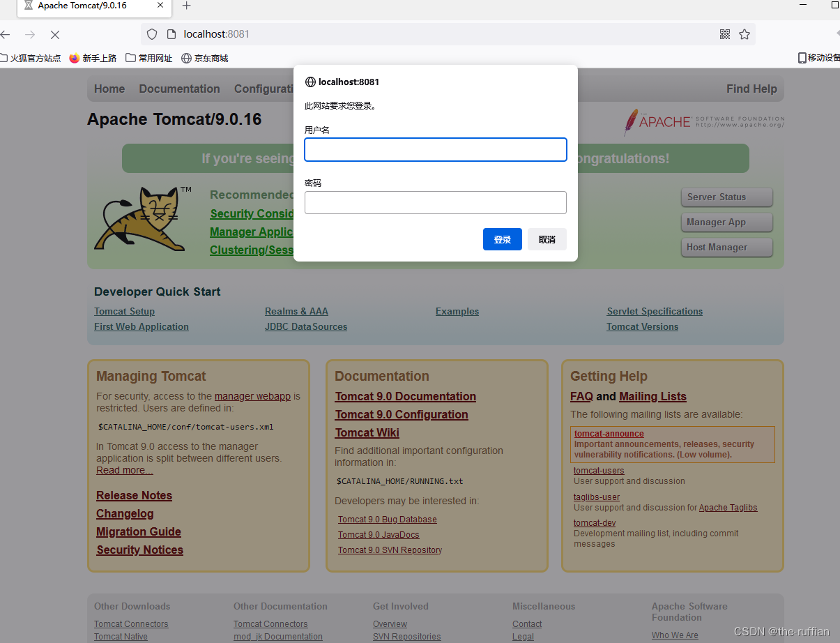Close the Apache Tomcat/9.0.16 tab
The height and width of the screenshot is (643, 840).
click(160, 6)
